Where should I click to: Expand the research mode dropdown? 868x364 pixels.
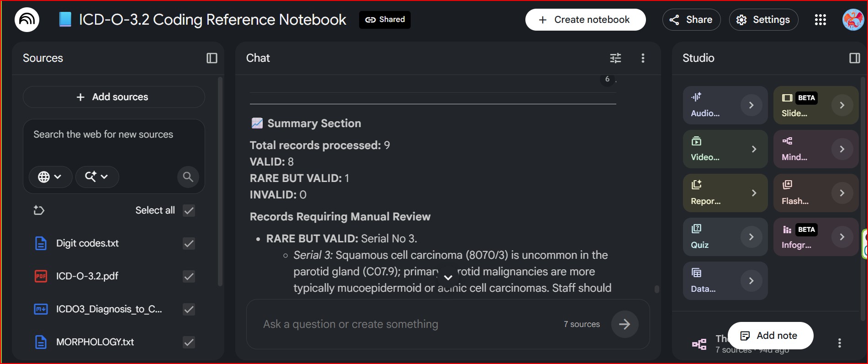97,177
